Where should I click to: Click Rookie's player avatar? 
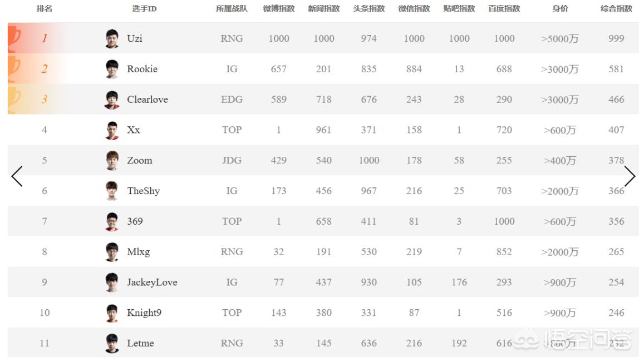tap(112, 69)
